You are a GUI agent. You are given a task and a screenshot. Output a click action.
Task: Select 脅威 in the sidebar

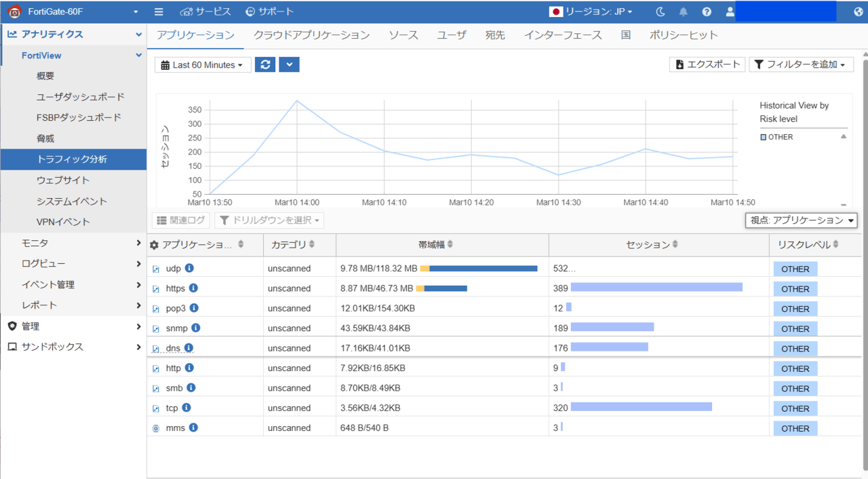click(x=45, y=138)
